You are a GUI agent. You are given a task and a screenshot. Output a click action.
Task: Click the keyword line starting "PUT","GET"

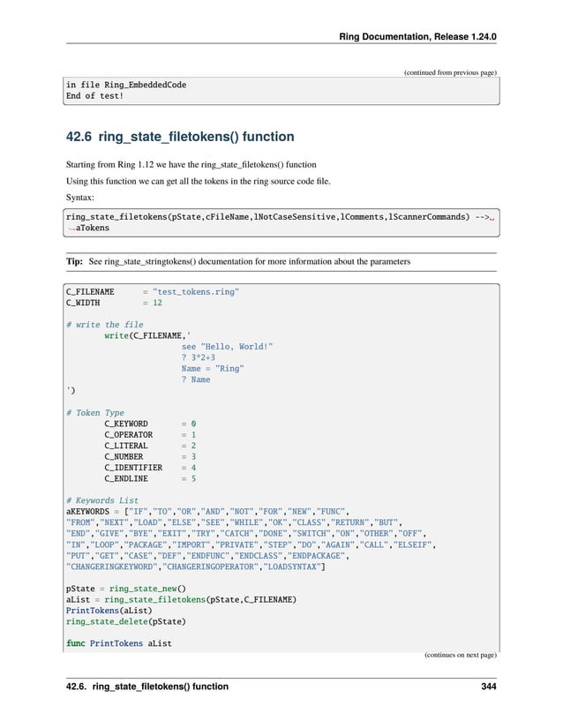coord(207,556)
